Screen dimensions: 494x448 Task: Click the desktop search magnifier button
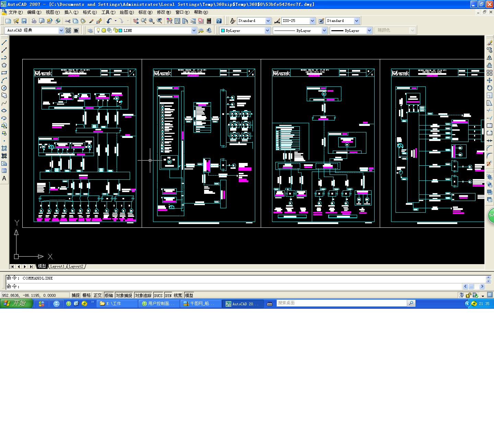click(x=411, y=303)
